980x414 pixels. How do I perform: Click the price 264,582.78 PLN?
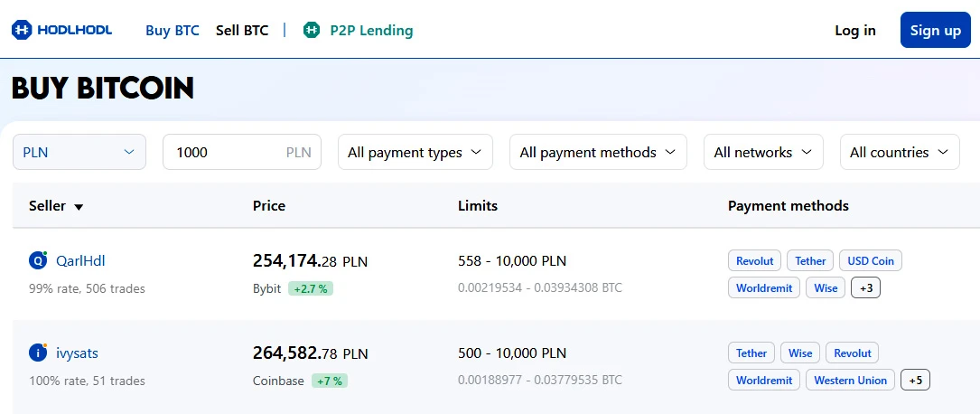tap(310, 353)
